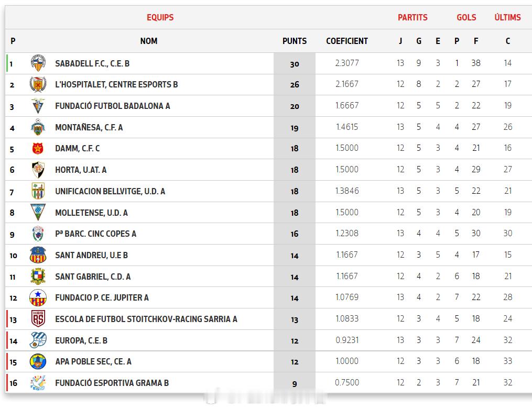Select Grama B's 9 points cell
The height and width of the screenshot is (409, 532).
click(x=295, y=383)
